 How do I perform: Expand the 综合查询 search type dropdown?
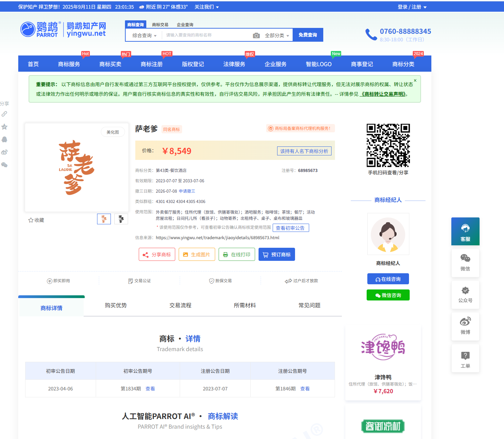point(144,35)
